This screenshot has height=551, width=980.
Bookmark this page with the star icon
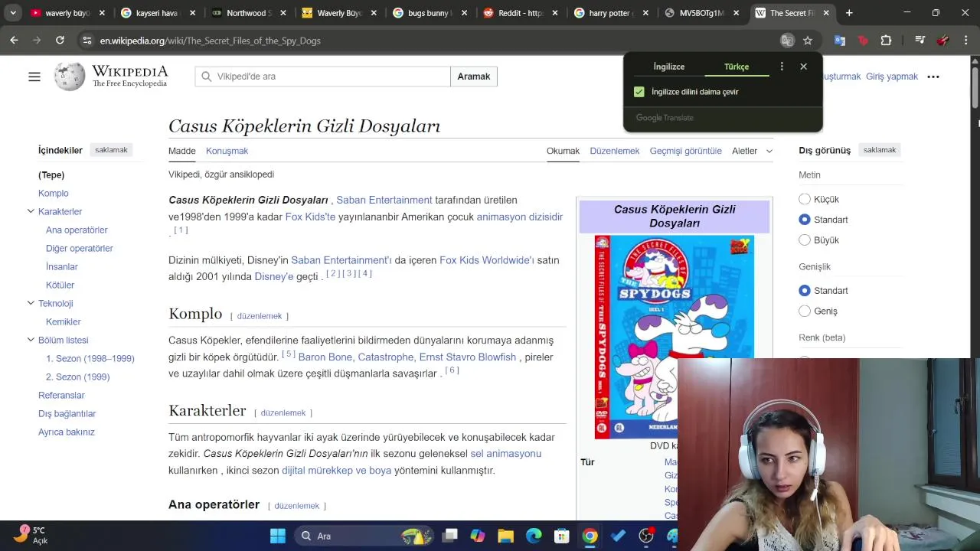pyautogui.click(x=808, y=41)
